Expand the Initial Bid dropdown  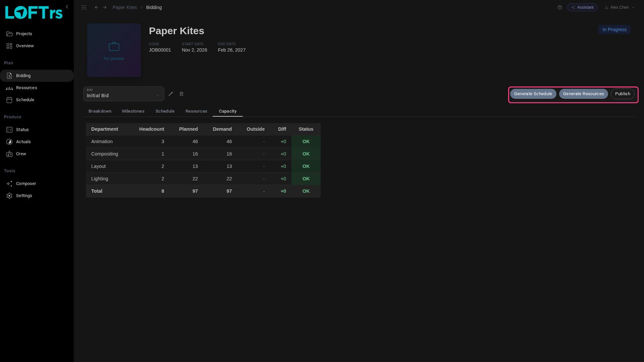pos(124,94)
